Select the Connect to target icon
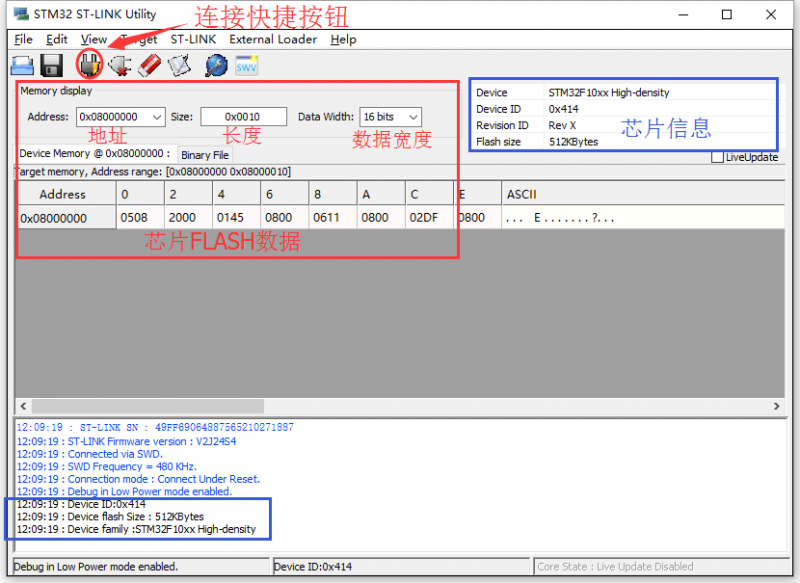Image resolution: width=800 pixels, height=583 pixels. pos(89,65)
